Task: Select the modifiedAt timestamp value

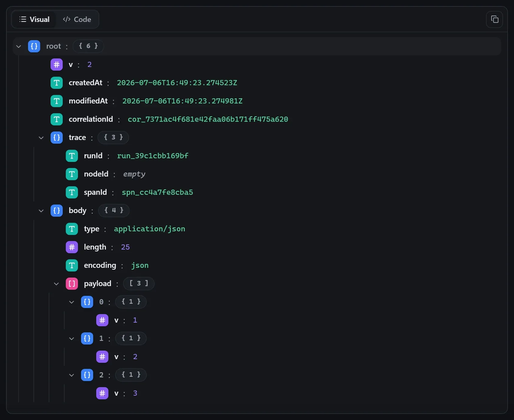Action: [x=182, y=101]
